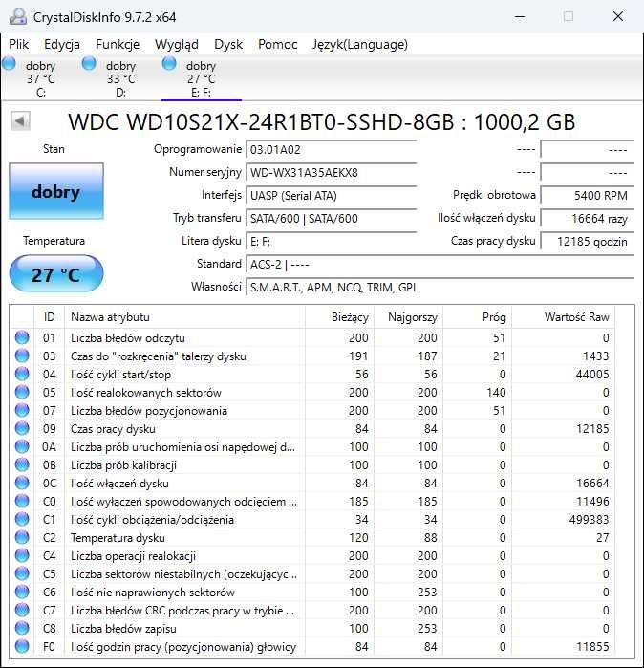Open the Wygląd menu

[x=177, y=44]
